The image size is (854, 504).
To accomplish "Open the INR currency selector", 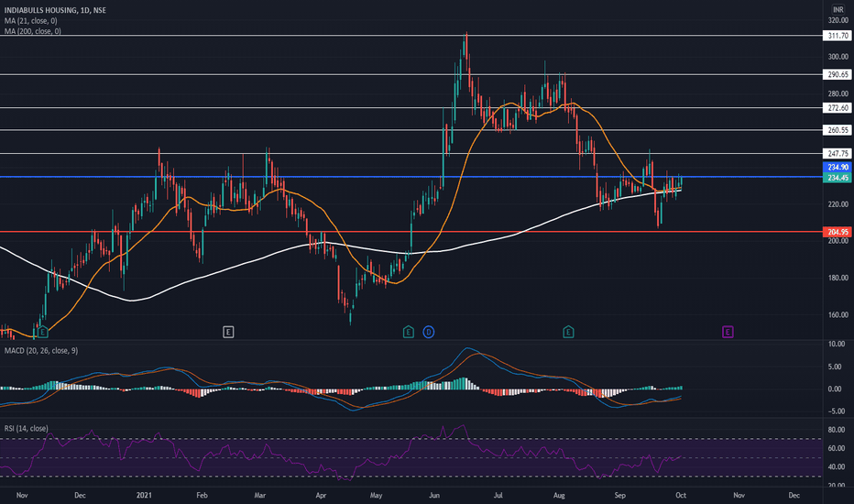I will [x=838, y=9].
